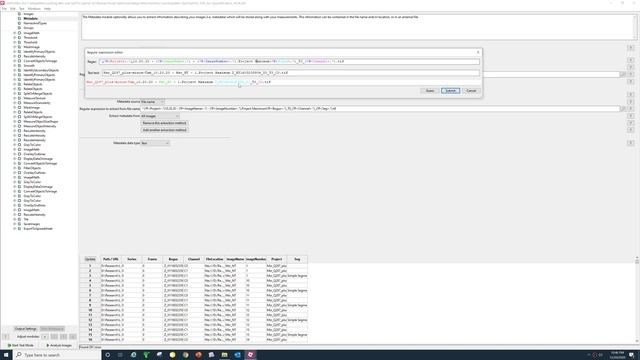Click the taskbar search box

[x=58, y=355]
